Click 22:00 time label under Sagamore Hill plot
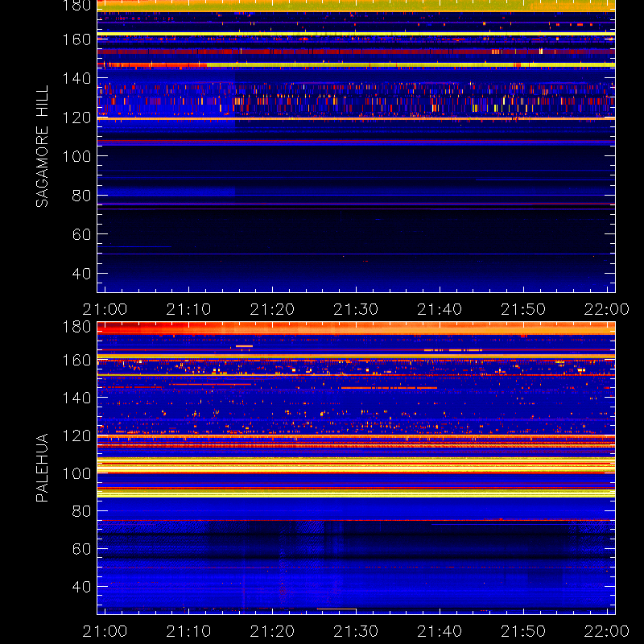Screen dimensions: 644x644 (x=607, y=309)
